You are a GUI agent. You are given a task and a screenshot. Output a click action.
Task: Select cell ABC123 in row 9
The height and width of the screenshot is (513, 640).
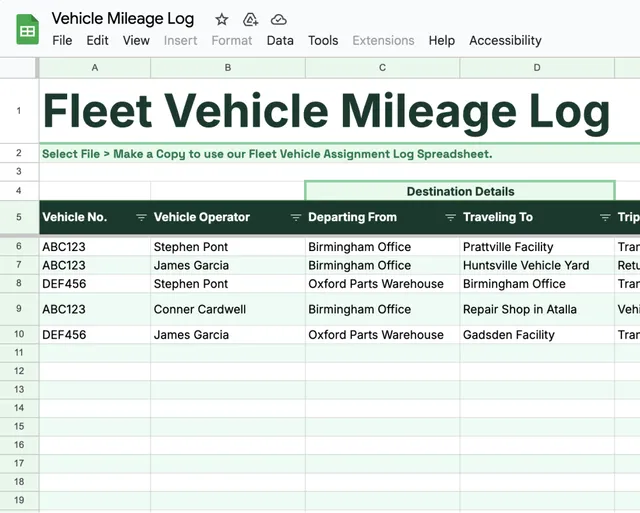(x=95, y=309)
